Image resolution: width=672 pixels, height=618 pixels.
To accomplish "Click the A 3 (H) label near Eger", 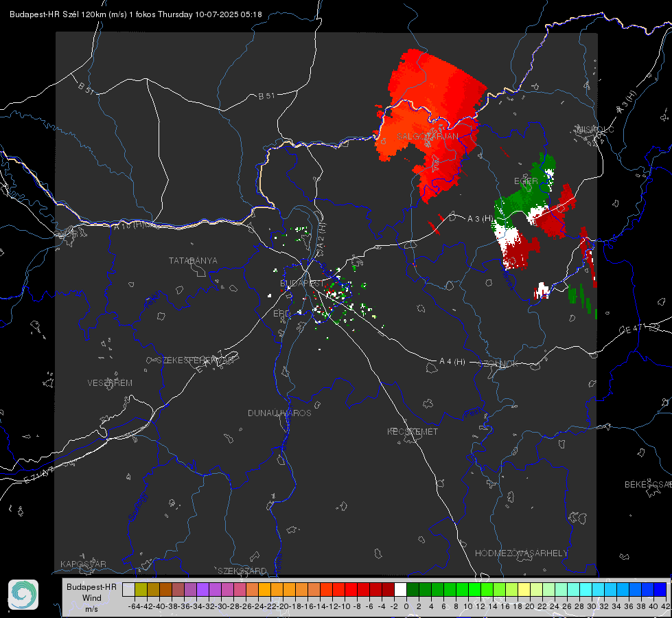I will pyautogui.click(x=480, y=219).
